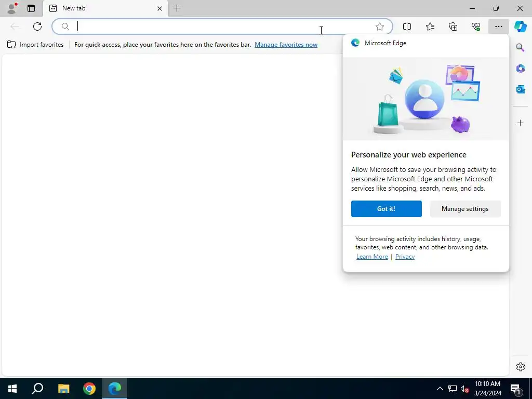Viewport: 532px width, 399px height.
Task: Open File Explorer from taskbar
Action: [63, 389]
